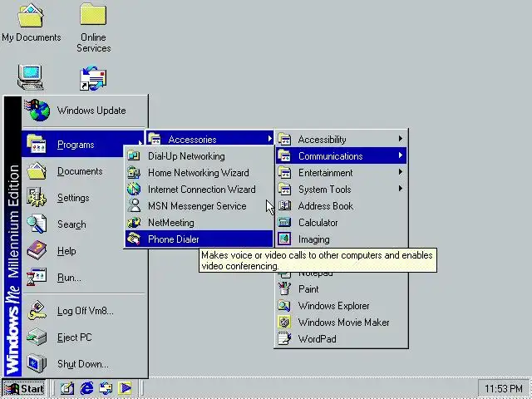Image resolution: width=532 pixels, height=399 pixels.
Task: Click the Phone Dialer telephone icon
Action: coord(134,239)
